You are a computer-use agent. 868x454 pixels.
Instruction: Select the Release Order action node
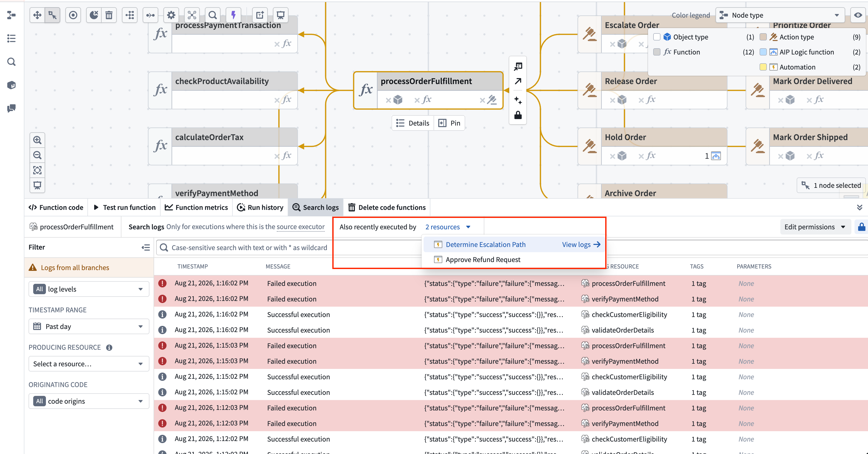point(652,90)
